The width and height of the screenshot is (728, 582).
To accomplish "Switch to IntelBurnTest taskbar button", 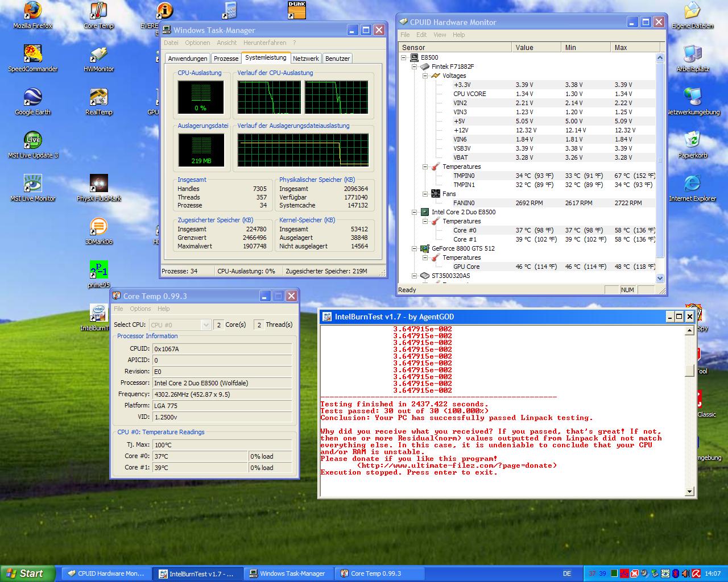I will tap(198, 573).
